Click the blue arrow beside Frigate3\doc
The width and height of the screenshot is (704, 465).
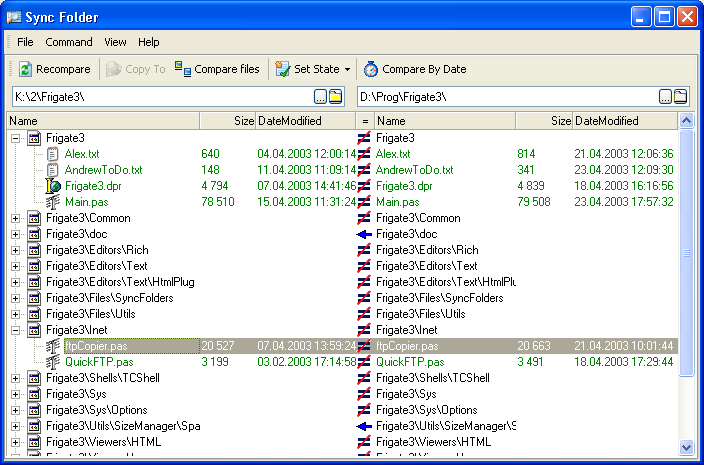click(365, 234)
